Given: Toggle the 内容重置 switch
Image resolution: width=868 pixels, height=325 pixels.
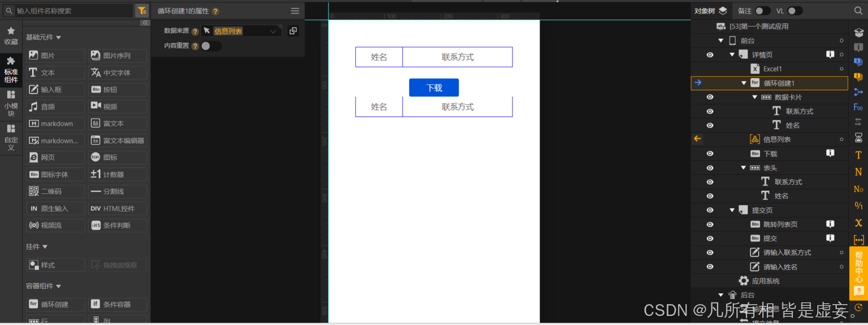Looking at the screenshot, I should [x=211, y=46].
